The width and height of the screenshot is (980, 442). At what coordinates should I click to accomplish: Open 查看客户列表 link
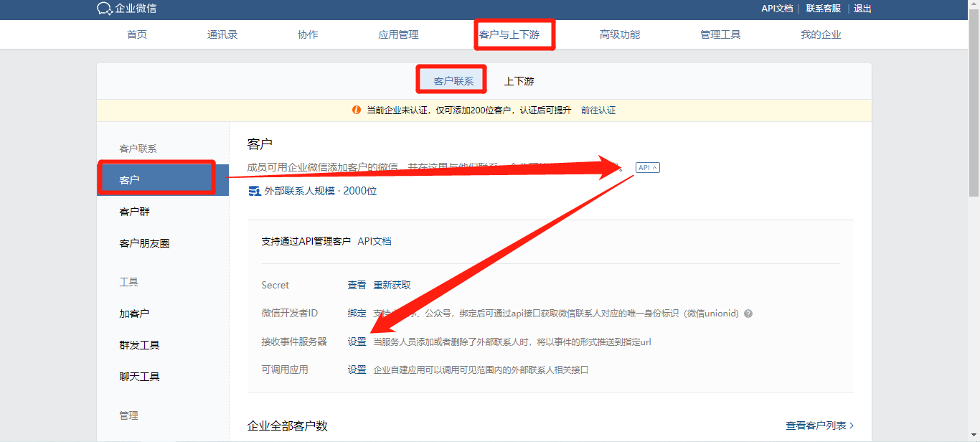820,425
